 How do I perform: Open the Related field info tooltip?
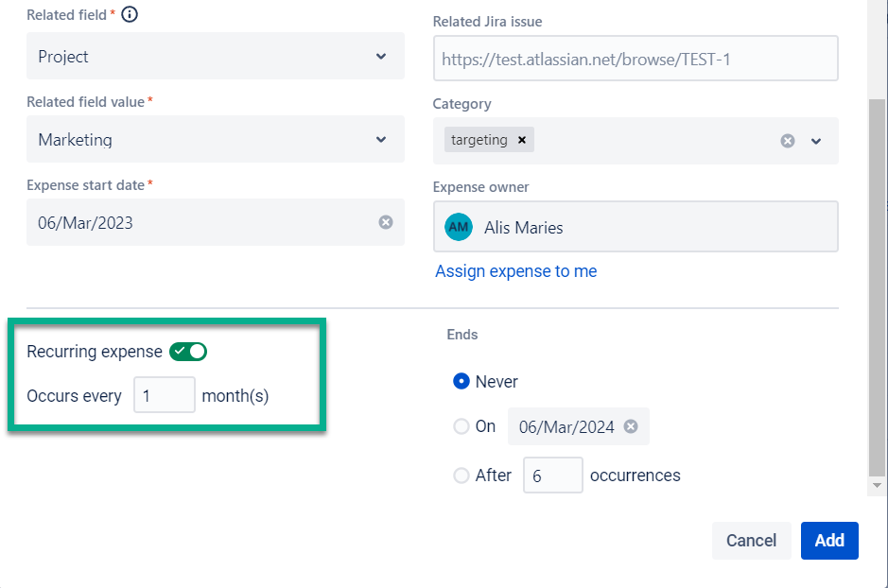point(130,14)
